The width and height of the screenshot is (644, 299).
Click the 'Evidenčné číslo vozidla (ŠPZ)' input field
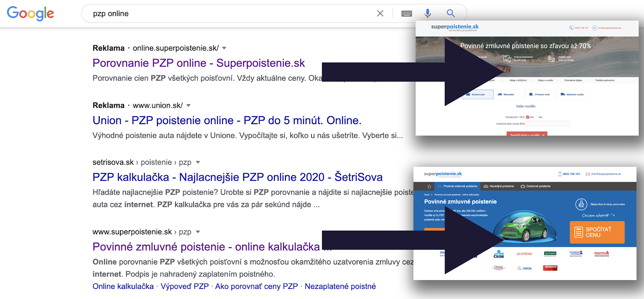click(x=548, y=124)
